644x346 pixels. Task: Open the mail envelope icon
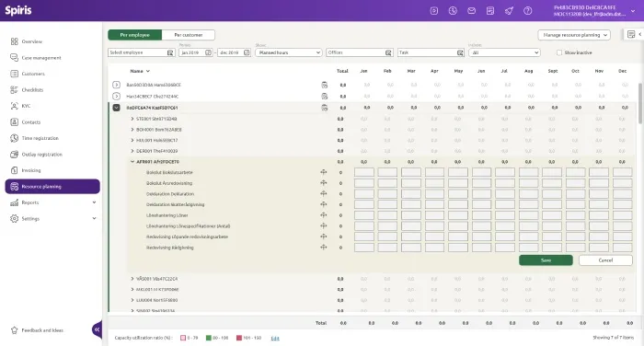pyautogui.click(x=471, y=11)
